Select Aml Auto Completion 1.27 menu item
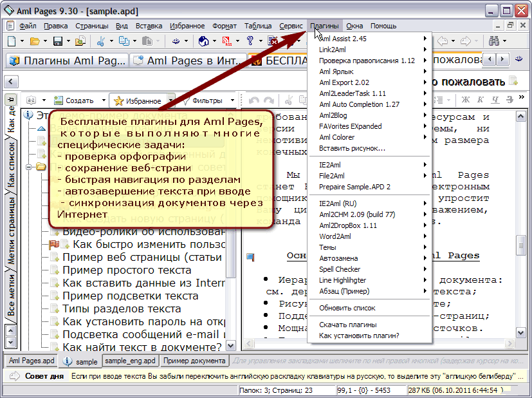 (370, 104)
